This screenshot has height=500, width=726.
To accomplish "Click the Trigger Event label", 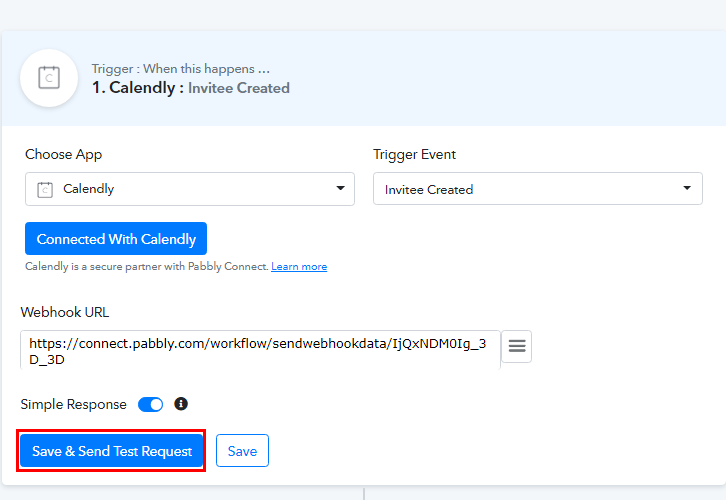I will coord(414,154).
